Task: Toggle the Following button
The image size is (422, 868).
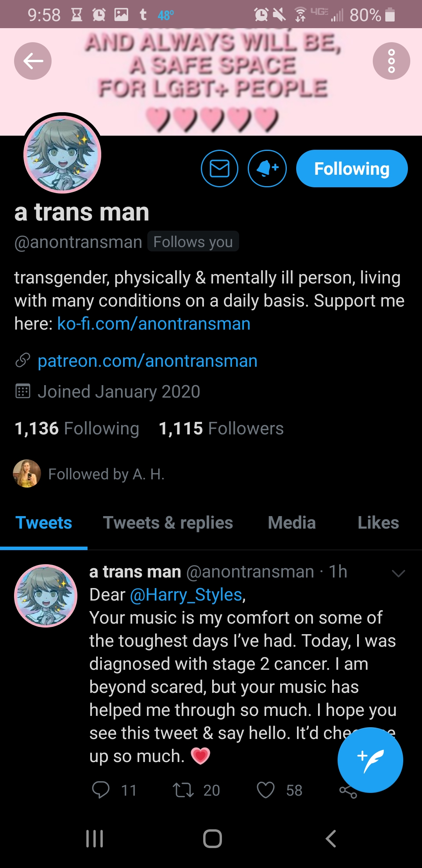Action: click(352, 169)
